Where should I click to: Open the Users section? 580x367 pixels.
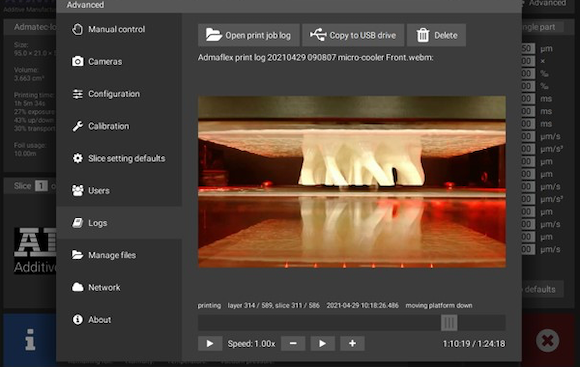(119, 191)
